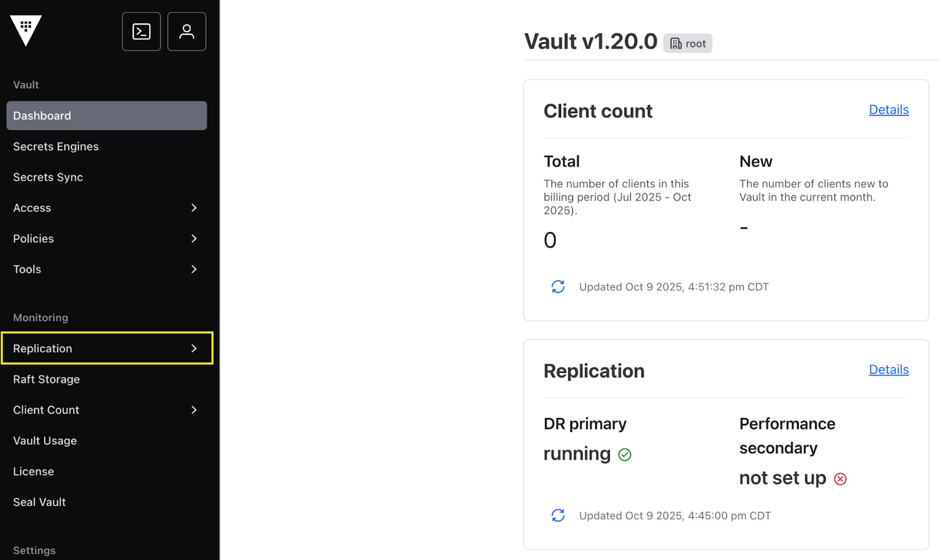The height and width of the screenshot is (560, 939).
Task: Select Seal Vault in sidebar
Action: coord(39,502)
